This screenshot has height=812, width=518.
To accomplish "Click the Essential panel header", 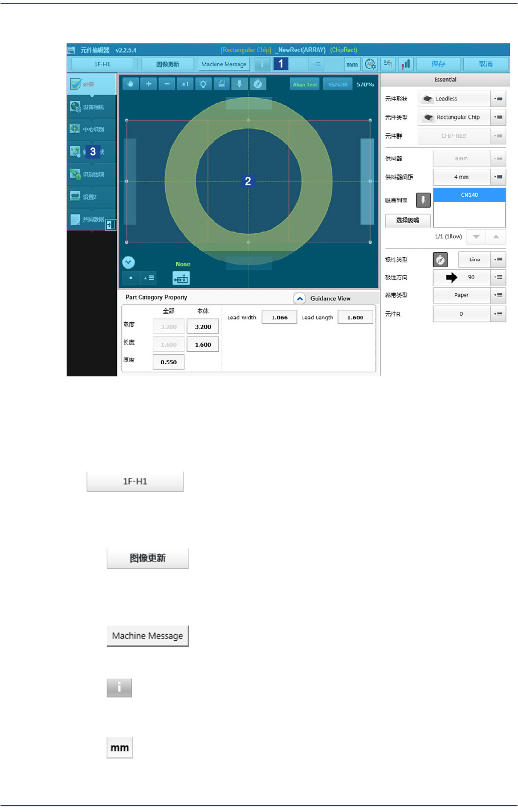I will tap(445, 80).
